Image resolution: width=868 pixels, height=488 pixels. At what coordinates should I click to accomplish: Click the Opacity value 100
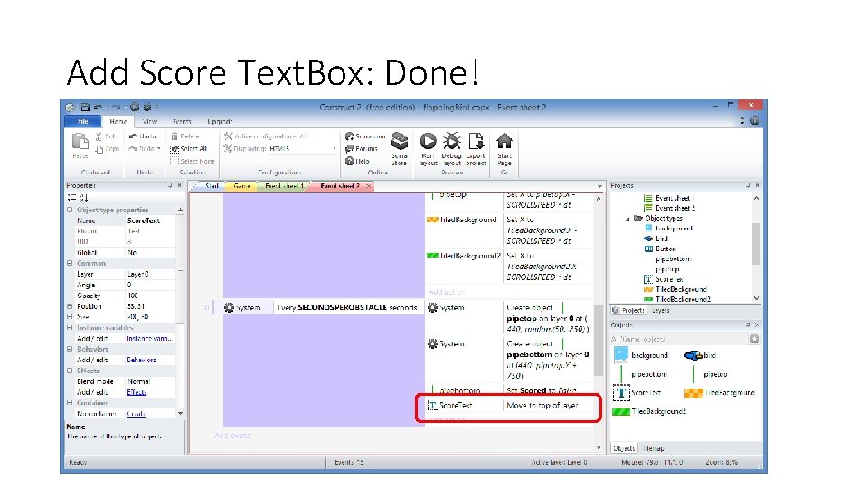(x=151, y=296)
